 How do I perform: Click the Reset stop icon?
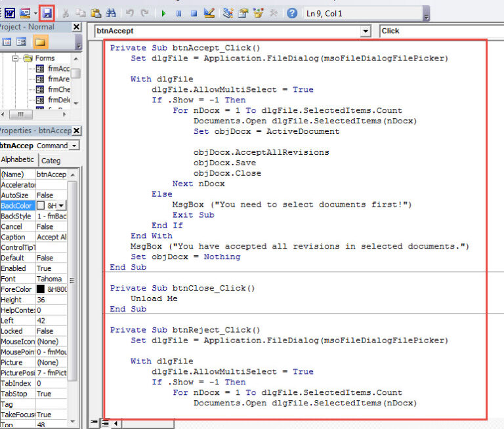(194, 14)
